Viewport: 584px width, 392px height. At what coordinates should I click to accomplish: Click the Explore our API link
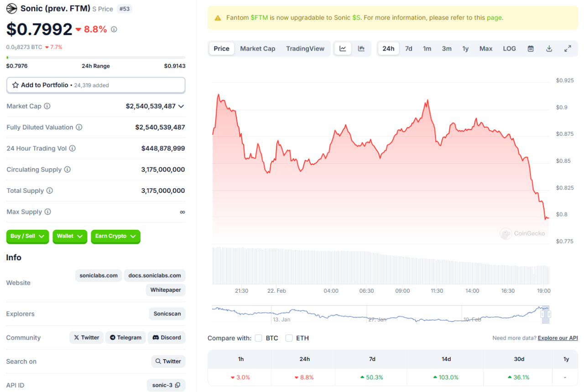[x=558, y=338]
